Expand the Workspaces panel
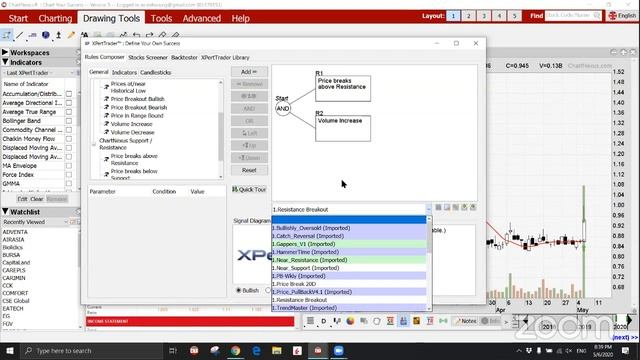The image size is (640, 360). click(x=5, y=52)
